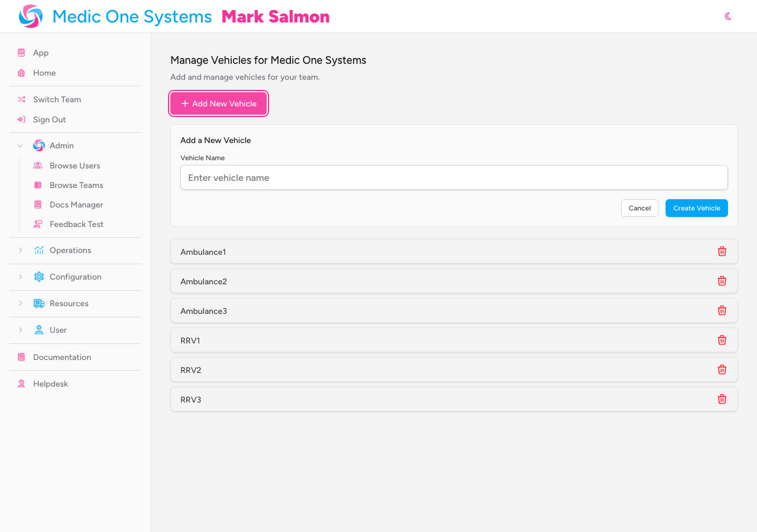Screen dimensions: 757x532
Task: Go to Documentation page
Action: pyautogui.click(x=62, y=357)
